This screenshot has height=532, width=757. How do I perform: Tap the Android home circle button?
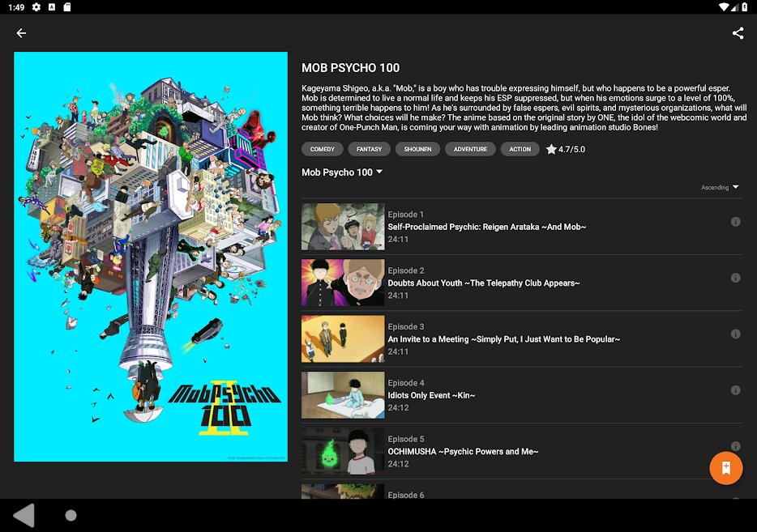coord(71,516)
